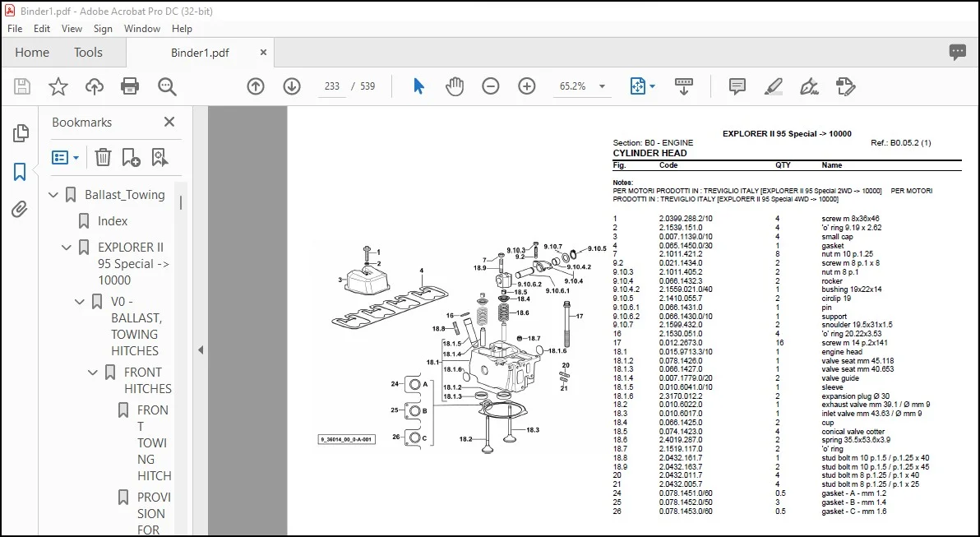
Task: Switch to the Tools tab
Action: (x=88, y=53)
